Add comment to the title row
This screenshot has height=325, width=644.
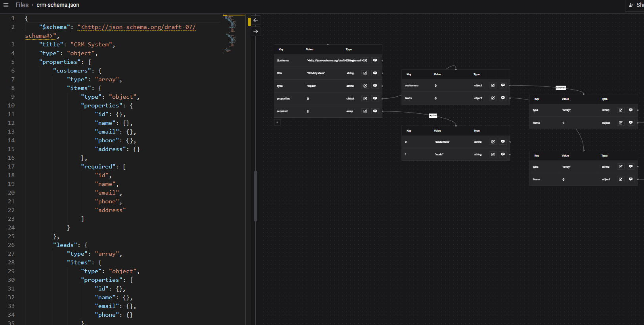pyautogui.click(x=375, y=73)
